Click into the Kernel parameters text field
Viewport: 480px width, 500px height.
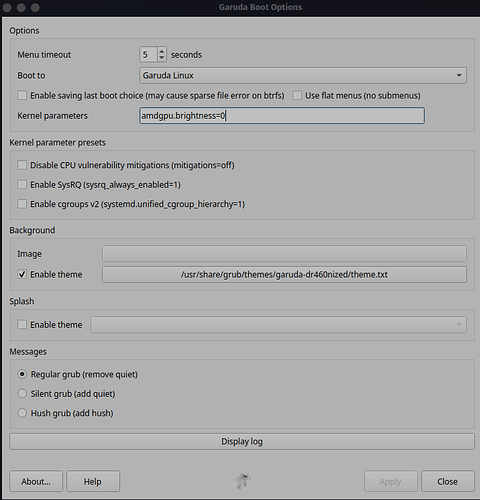click(x=282, y=116)
